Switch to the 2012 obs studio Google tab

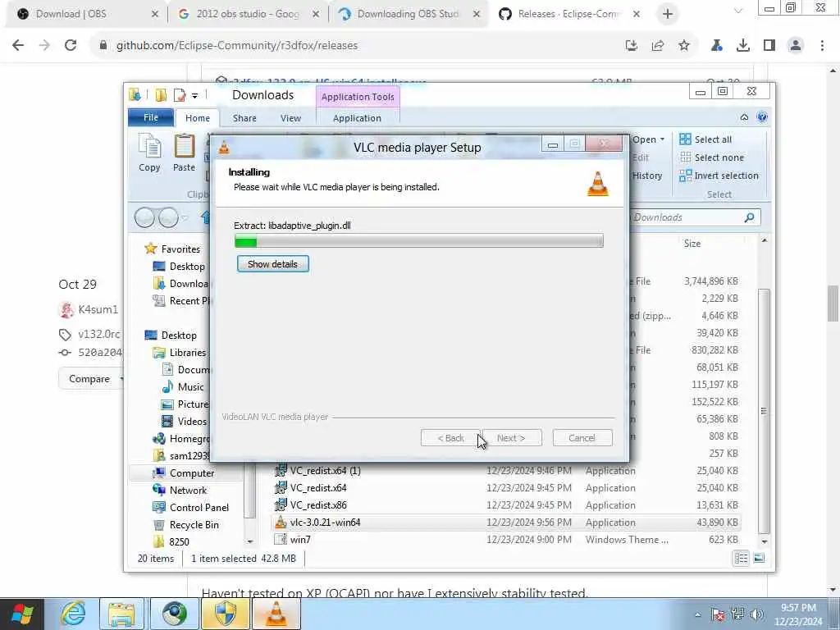pos(249,14)
